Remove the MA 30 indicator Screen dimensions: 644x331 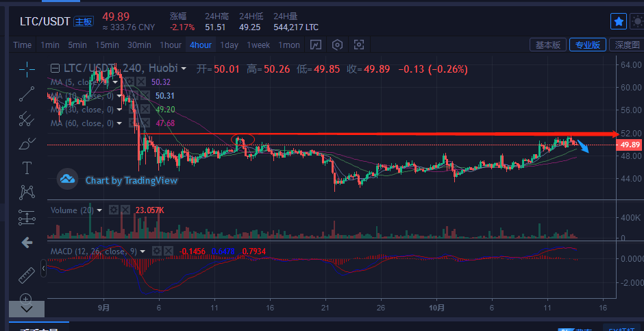pos(145,109)
